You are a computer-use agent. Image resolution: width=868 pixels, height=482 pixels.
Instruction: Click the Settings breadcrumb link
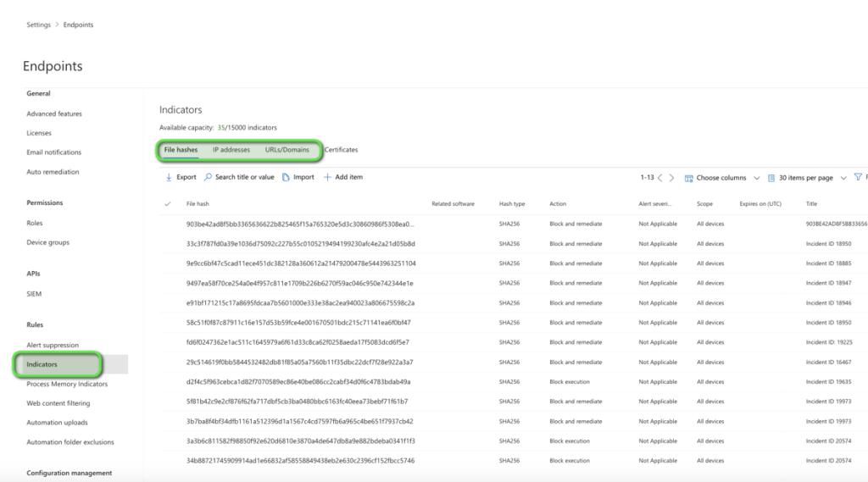coord(38,25)
